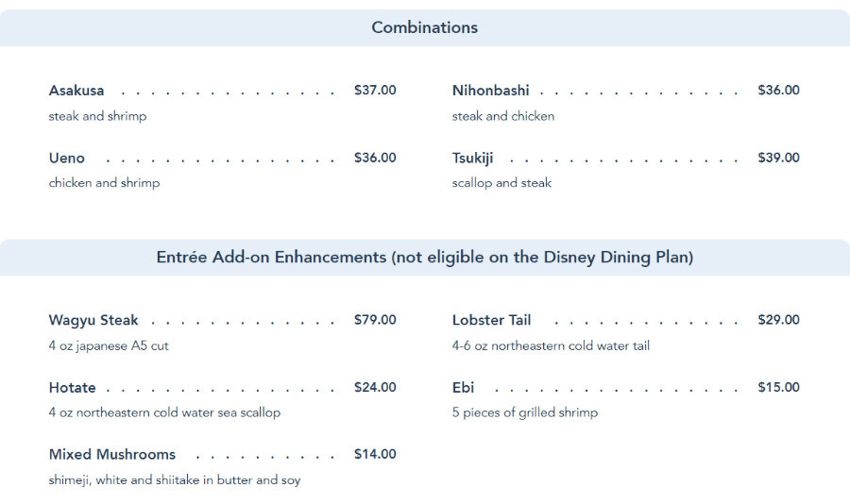Image resolution: width=850 pixels, height=504 pixels.
Task: Click the $14.00 Mixed Mushrooms price
Action: coord(375,454)
